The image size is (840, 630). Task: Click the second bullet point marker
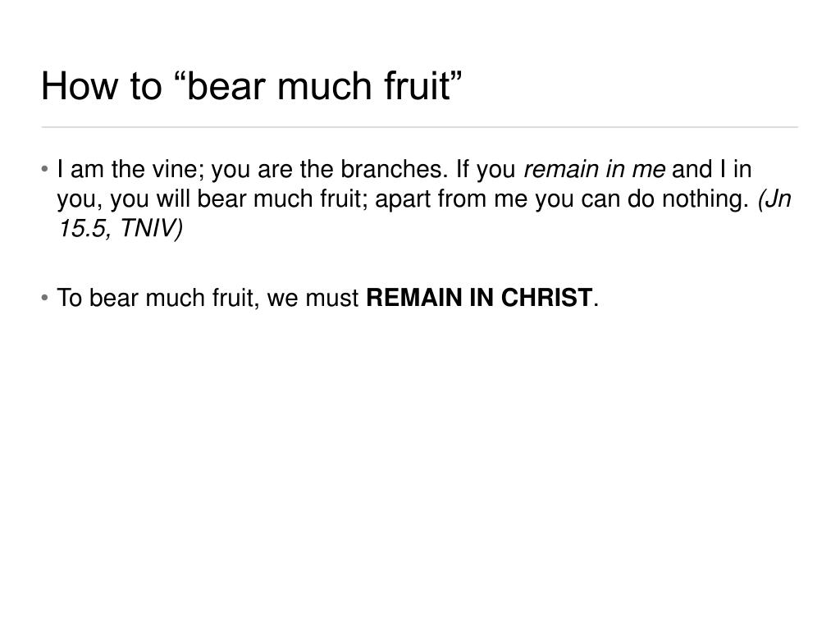pos(44,298)
